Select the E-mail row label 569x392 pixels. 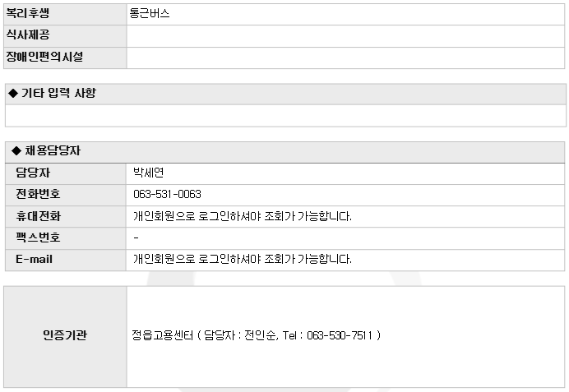tap(35, 259)
